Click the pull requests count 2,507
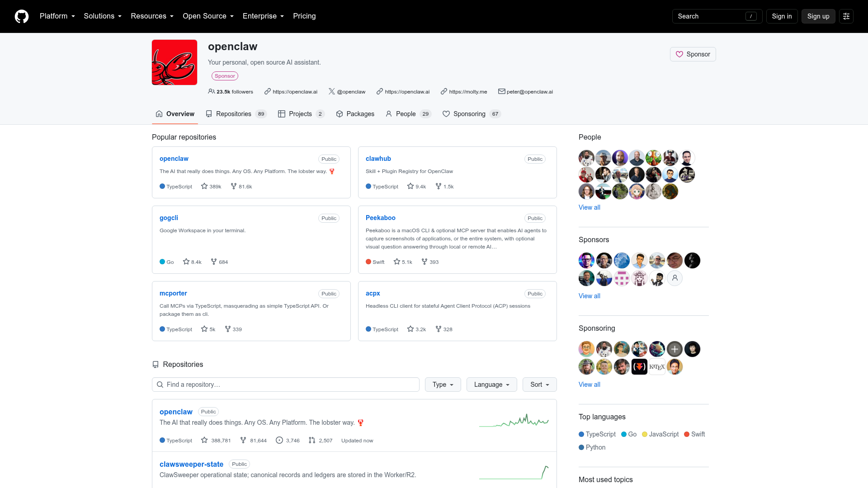Image resolution: width=868 pixels, height=488 pixels. point(321,440)
